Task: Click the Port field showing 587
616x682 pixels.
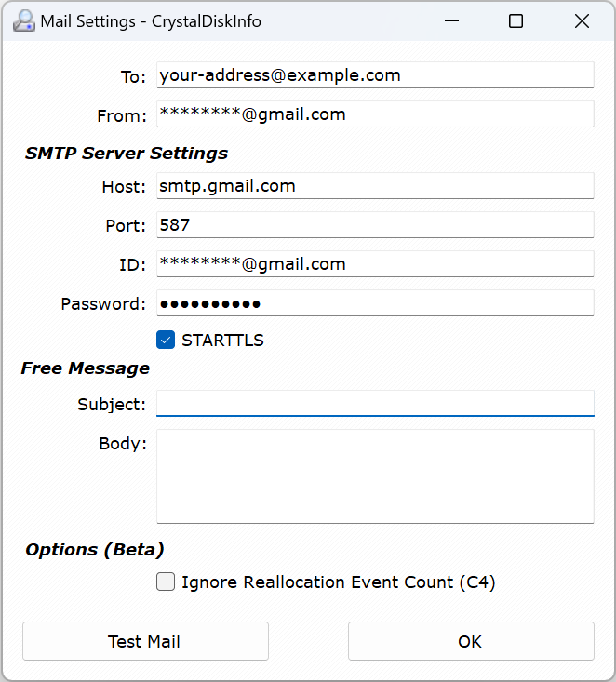Action: [375, 225]
